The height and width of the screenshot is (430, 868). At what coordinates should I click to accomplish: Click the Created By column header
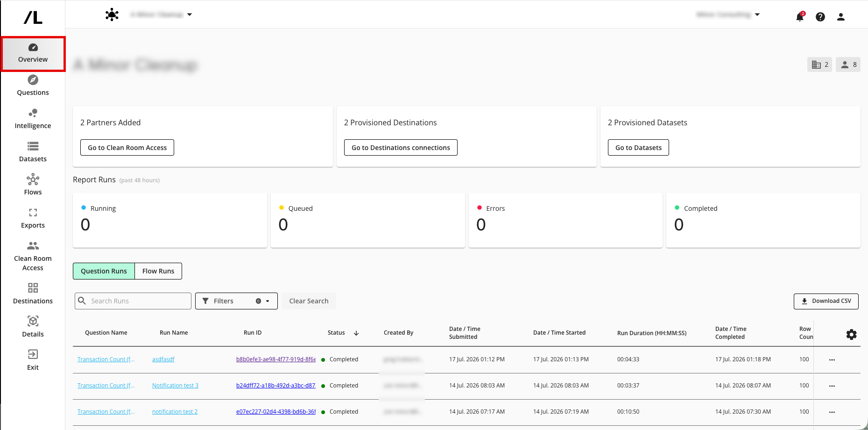coord(398,333)
